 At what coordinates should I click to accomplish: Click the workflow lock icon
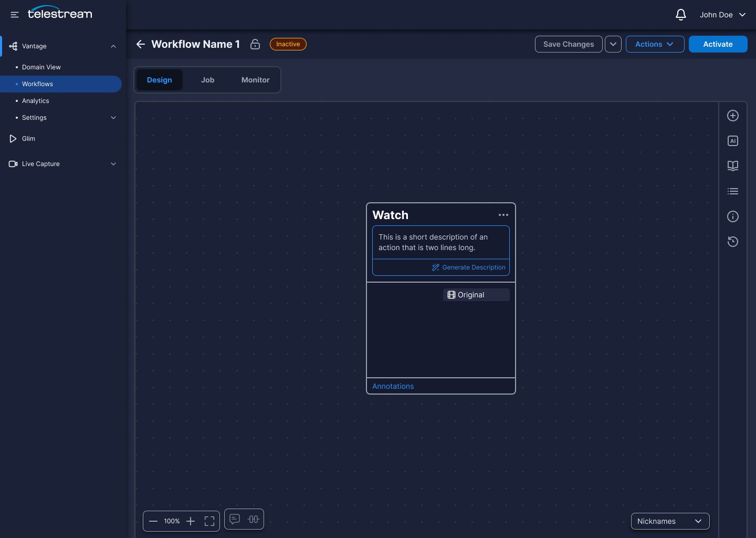(x=255, y=44)
